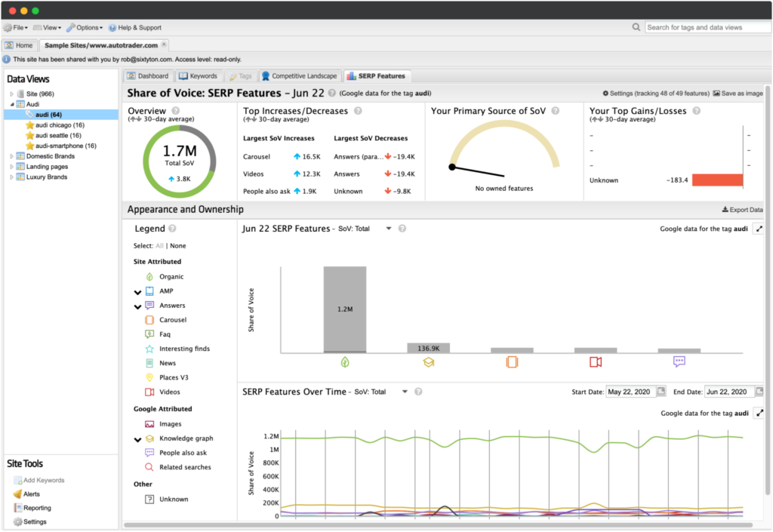Expand the Site (966) tree node
Screen dimensions: 773x532
[x=12, y=94]
